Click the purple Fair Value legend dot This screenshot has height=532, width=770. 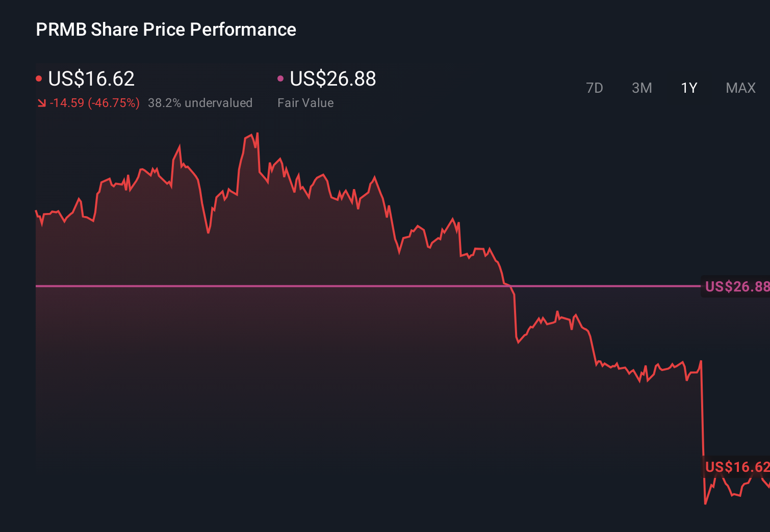(x=280, y=78)
